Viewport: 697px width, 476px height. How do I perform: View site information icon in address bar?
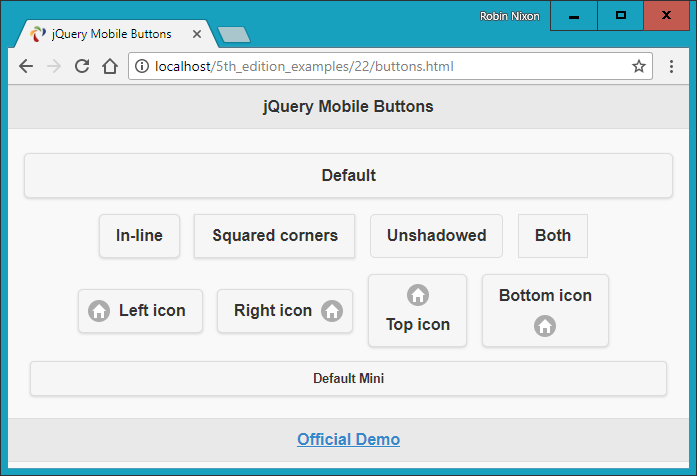click(x=142, y=66)
